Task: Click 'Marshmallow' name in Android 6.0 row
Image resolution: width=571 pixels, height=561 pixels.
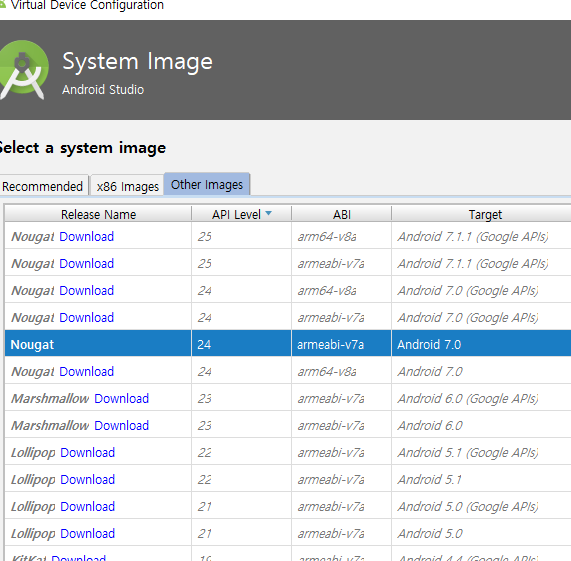Action: click(50, 426)
